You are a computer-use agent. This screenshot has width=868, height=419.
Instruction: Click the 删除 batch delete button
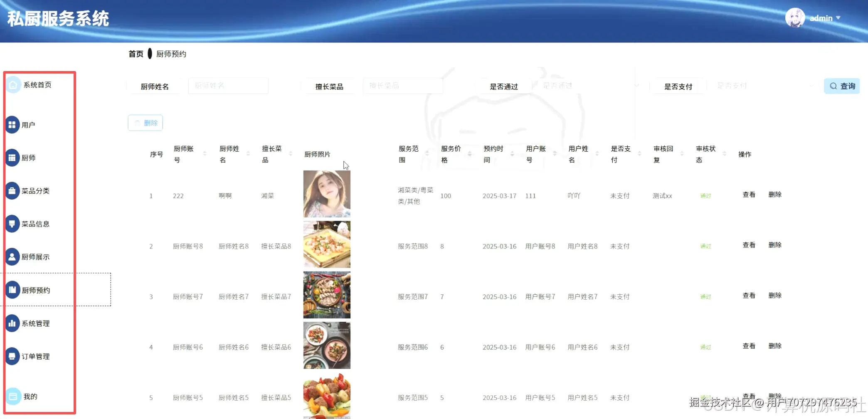[x=145, y=123]
